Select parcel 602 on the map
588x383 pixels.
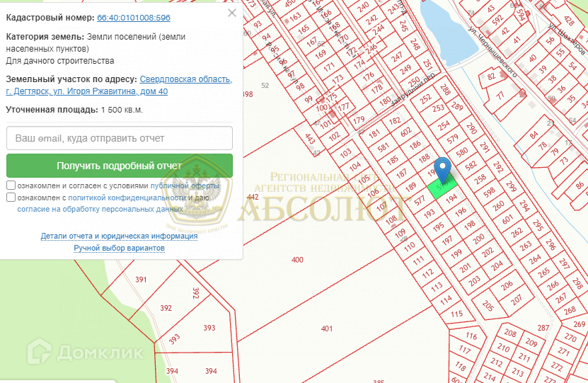click(x=405, y=132)
